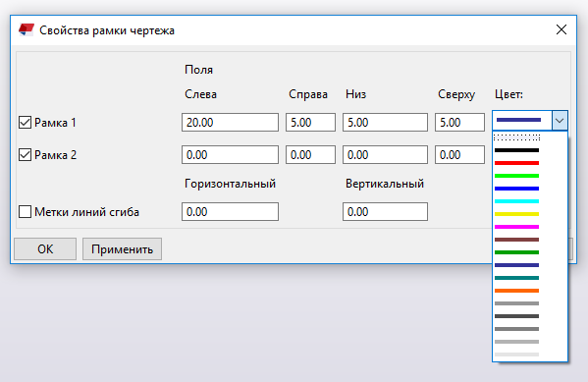The image size is (588, 382).
Task: Focus Рамка 2 Слева field
Action: [230, 154]
